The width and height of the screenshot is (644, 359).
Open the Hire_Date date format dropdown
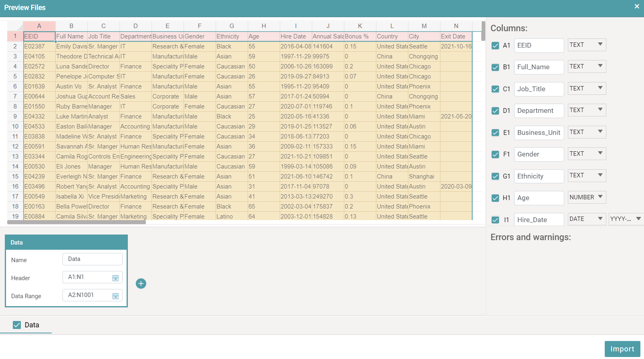tap(626, 219)
